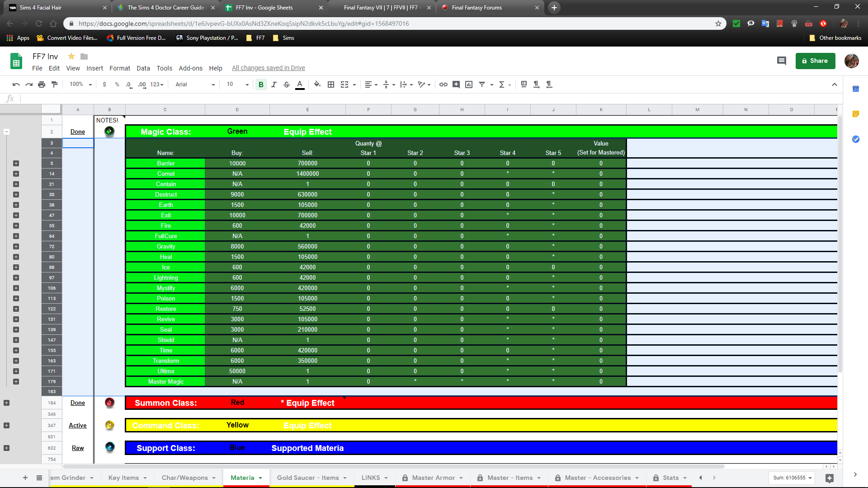Open the functions sigma menu
Screen dimensions: 868x488
[x=505, y=84]
